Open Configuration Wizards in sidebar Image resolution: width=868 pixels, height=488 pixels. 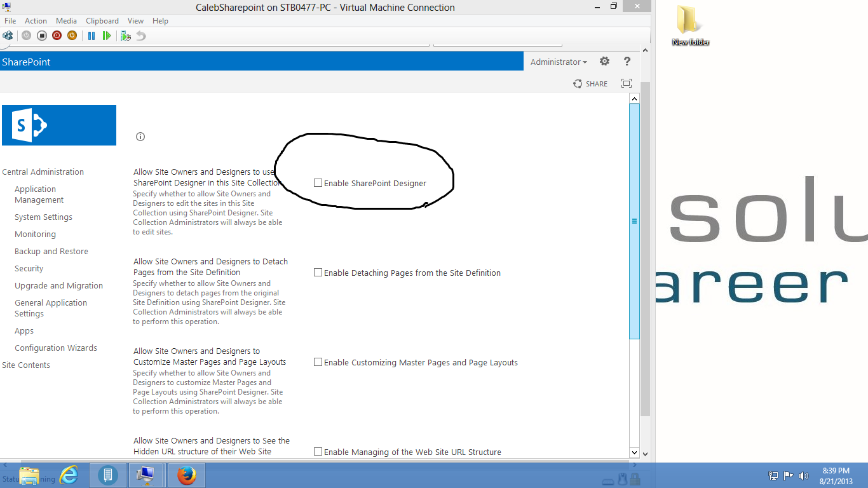[56, 348]
